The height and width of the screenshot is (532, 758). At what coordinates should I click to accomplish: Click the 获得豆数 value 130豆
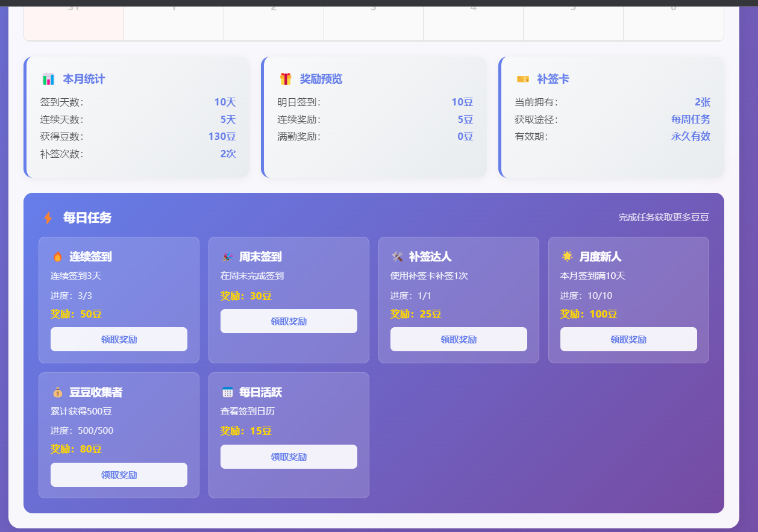[x=222, y=136]
